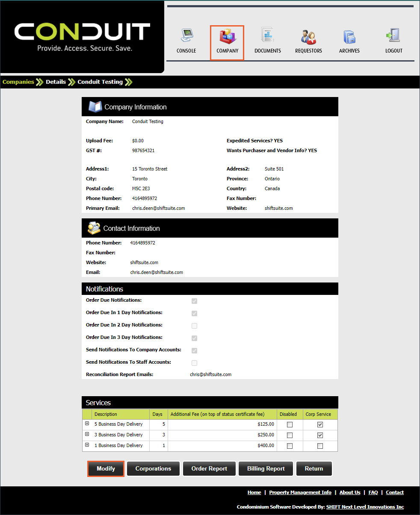This screenshot has height=515, width=420.
Task: Open the Billing Report button
Action: [x=266, y=469]
